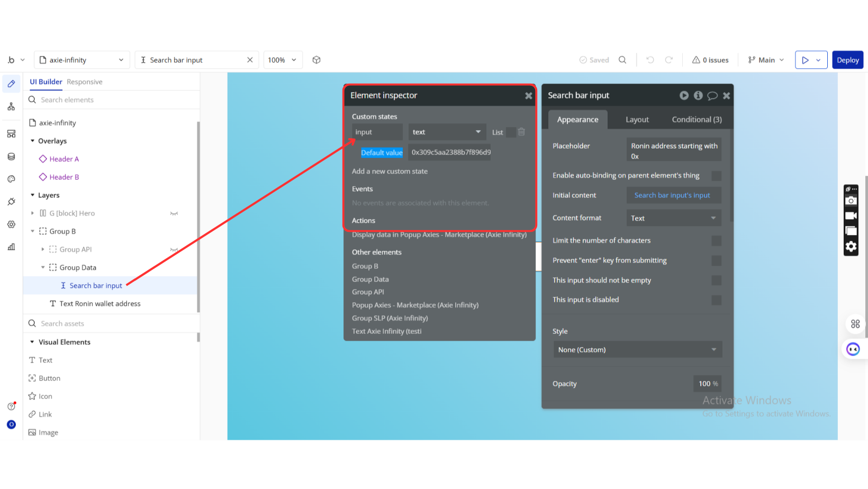The image size is (868, 489).
Task: Open the search magnifier in top bar
Action: point(622,60)
